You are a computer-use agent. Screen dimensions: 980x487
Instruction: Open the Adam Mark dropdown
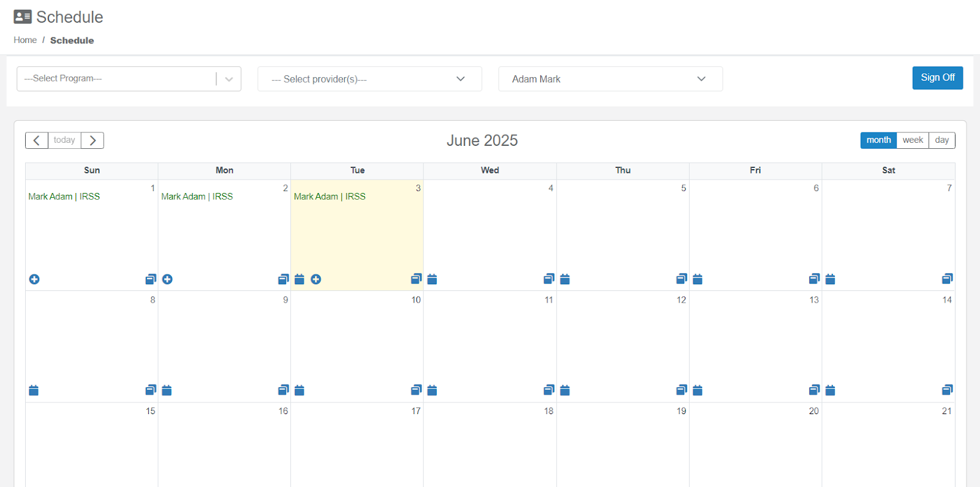click(x=610, y=79)
